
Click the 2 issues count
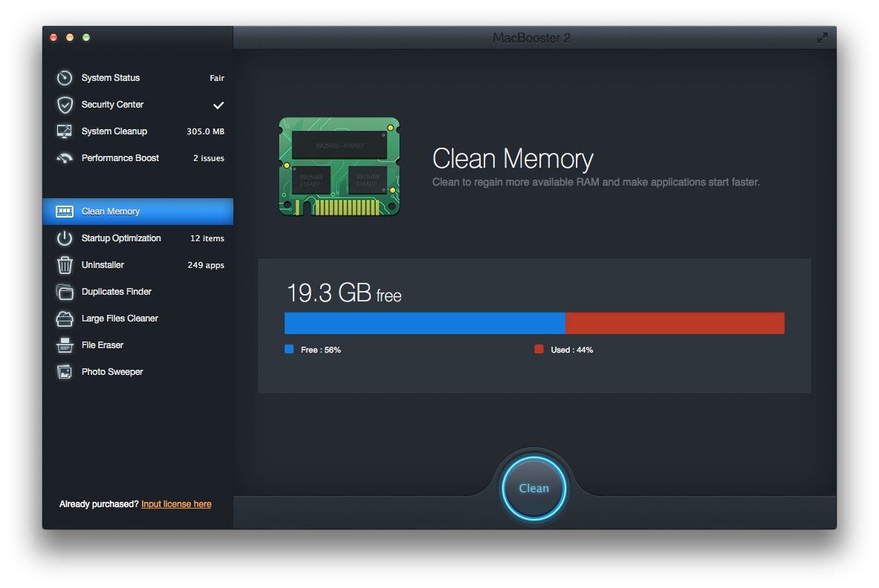[x=209, y=158]
